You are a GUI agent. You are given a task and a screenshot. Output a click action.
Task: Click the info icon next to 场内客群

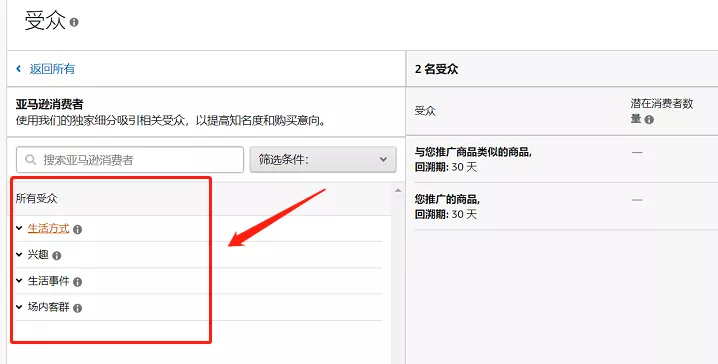(x=77, y=308)
